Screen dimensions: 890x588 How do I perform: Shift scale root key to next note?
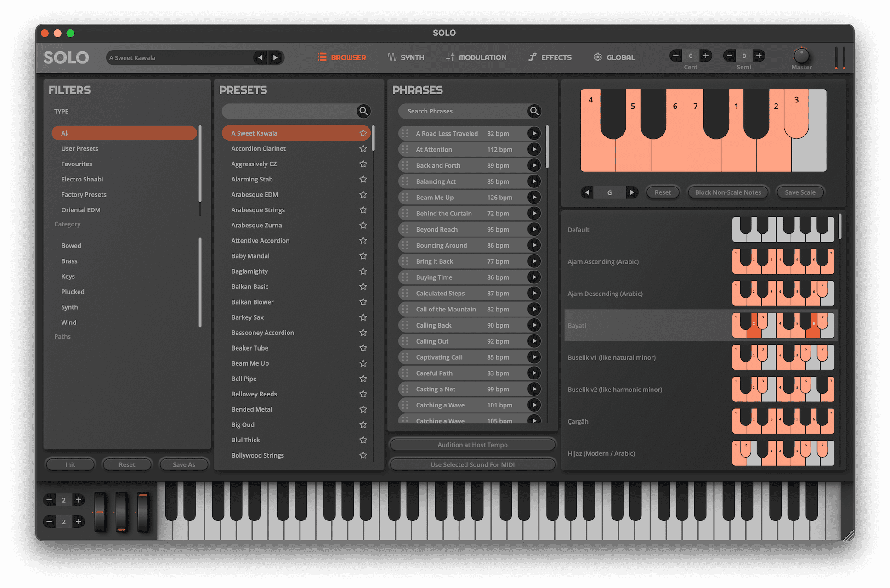tap(632, 192)
